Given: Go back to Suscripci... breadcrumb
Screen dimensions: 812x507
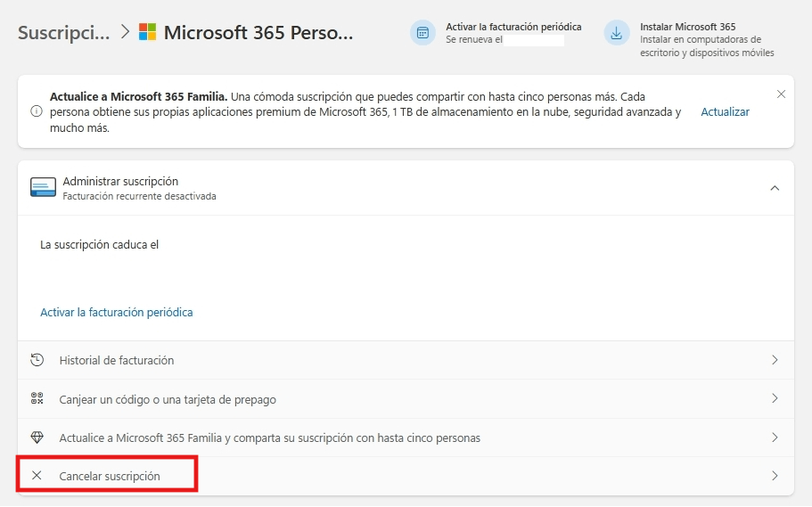Looking at the screenshot, I should click(63, 33).
